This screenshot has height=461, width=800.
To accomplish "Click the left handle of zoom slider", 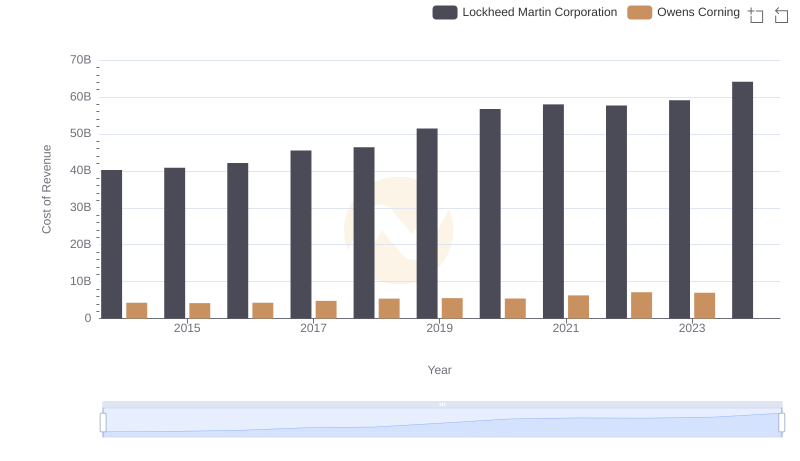I will 103,423.
